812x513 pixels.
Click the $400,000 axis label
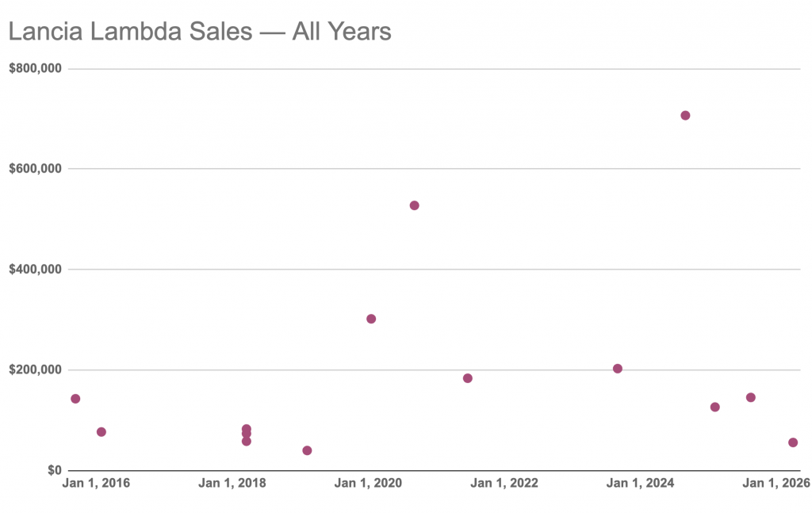35,269
